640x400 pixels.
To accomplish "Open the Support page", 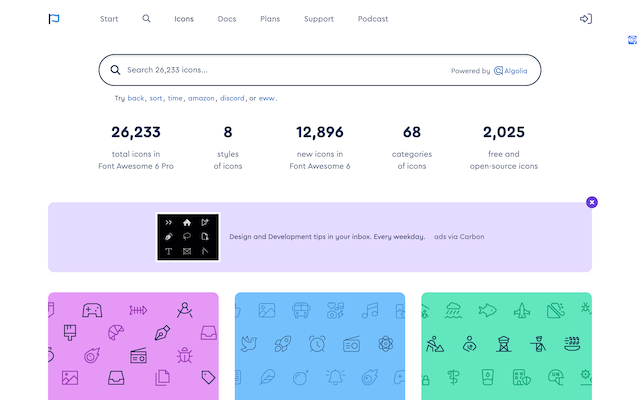I will pyautogui.click(x=319, y=19).
